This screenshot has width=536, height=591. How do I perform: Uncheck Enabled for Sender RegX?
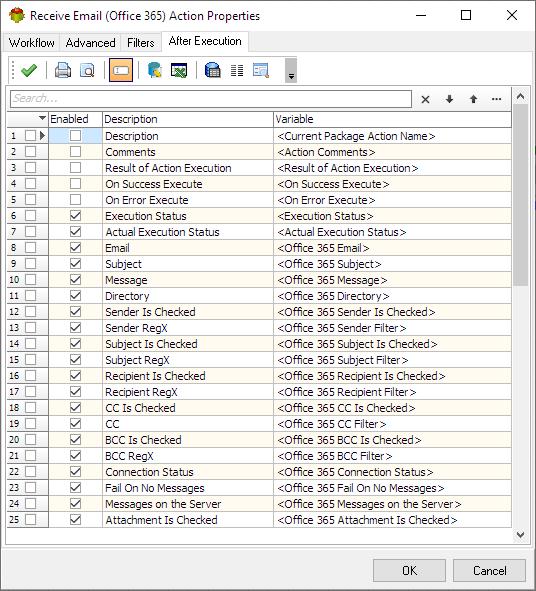75,328
